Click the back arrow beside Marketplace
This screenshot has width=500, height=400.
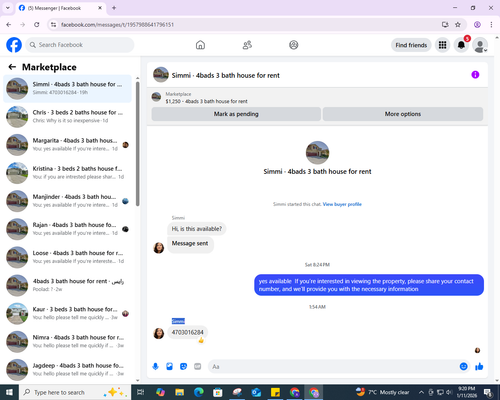click(12, 67)
